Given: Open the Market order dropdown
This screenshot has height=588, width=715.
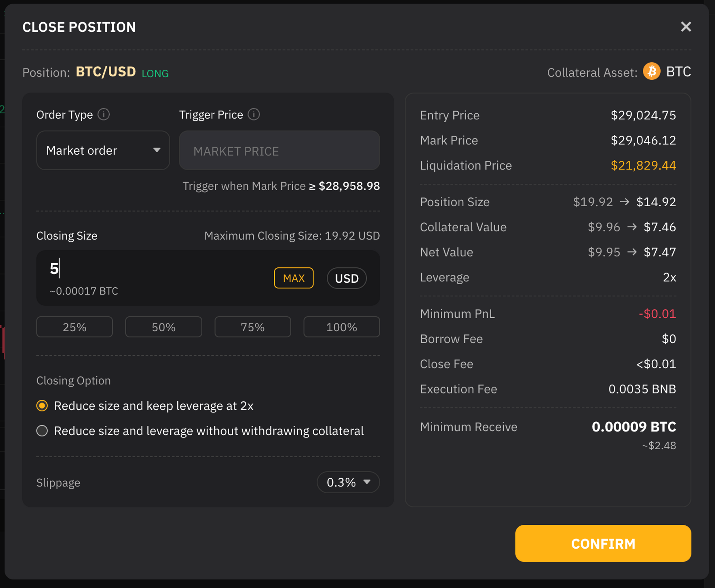Looking at the screenshot, I should (103, 150).
